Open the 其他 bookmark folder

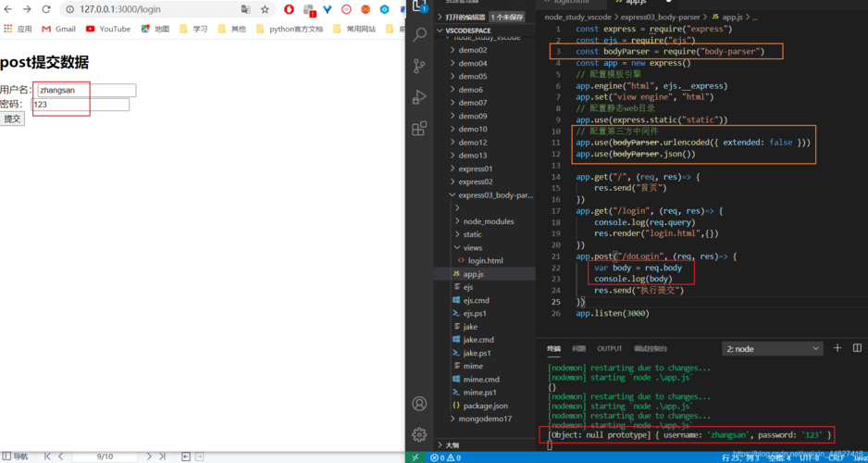click(232, 29)
